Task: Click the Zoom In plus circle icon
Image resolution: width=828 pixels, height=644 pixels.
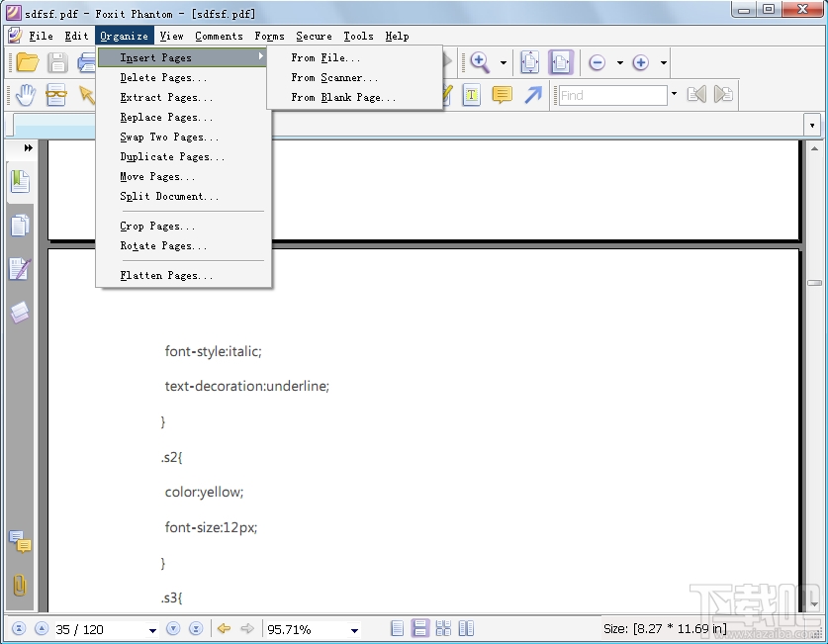Action: point(641,62)
